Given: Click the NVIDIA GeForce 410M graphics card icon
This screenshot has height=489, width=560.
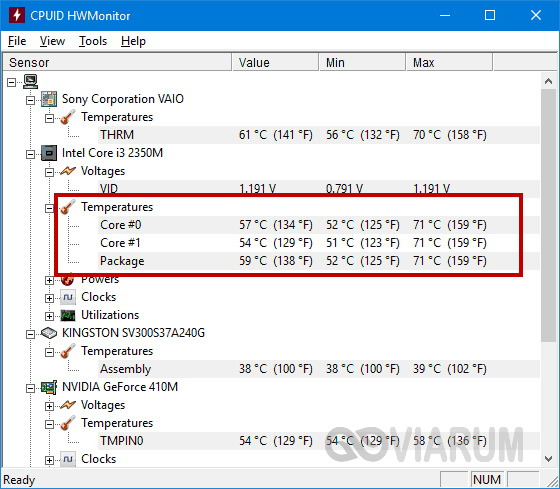Looking at the screenshot, I should (49, 387).
